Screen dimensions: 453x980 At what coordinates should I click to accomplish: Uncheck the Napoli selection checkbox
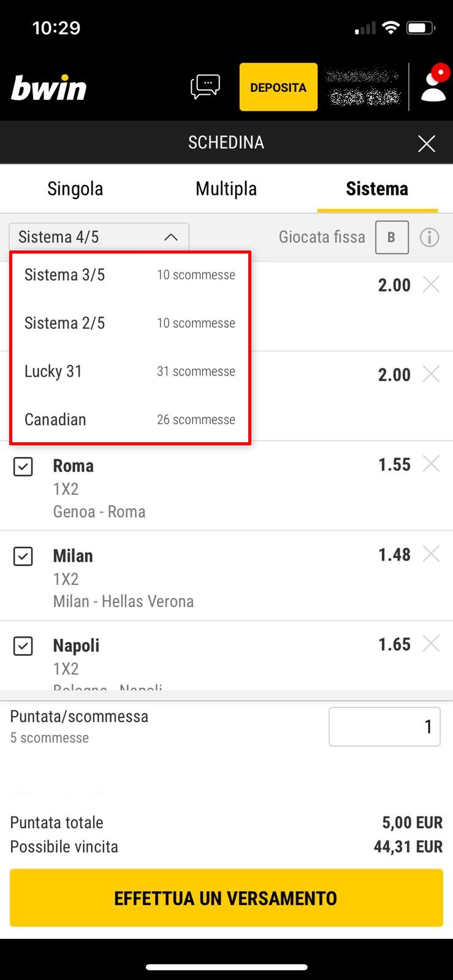[23, 646]
